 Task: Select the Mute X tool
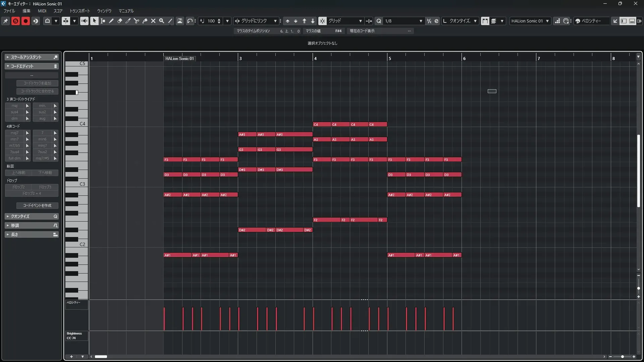[153, 21]
